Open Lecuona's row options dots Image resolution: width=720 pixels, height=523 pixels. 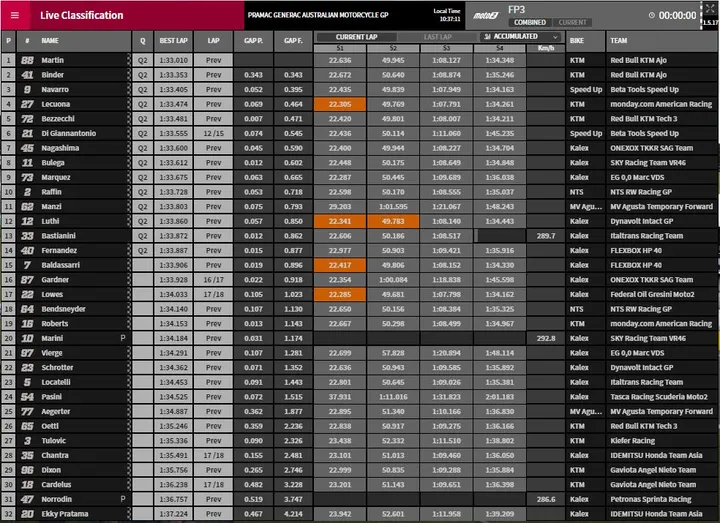(129, 104)
